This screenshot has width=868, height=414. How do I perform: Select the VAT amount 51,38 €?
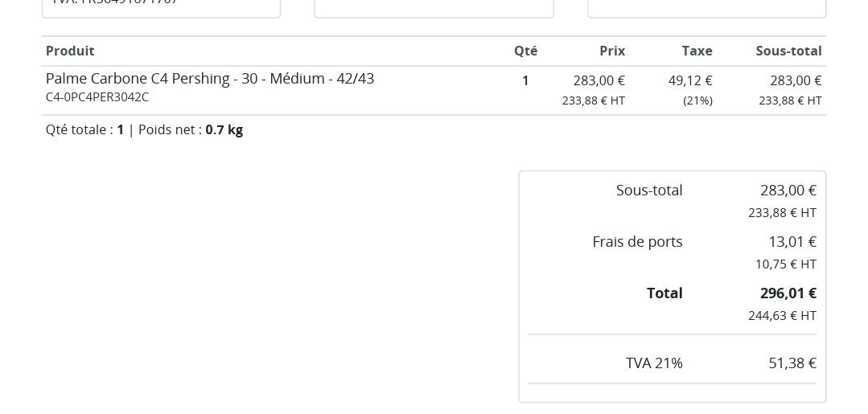792,363
